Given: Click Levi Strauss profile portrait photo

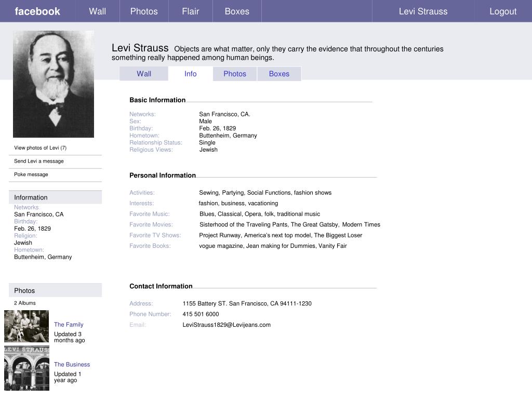Looking at the screenshot, I should point(54,84).
